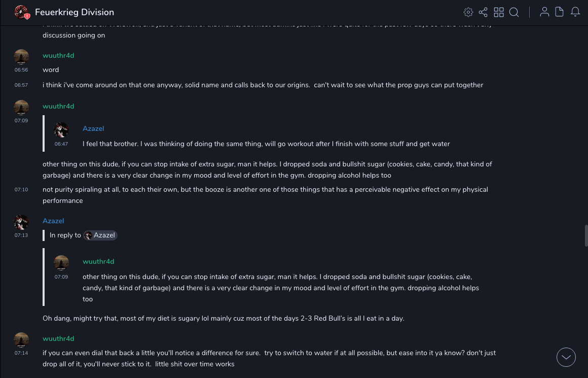Screen dimensions: 588x378
Task: Click the wuuthr4d name inside Azazel's quoted reply
Action: [98, 261]
